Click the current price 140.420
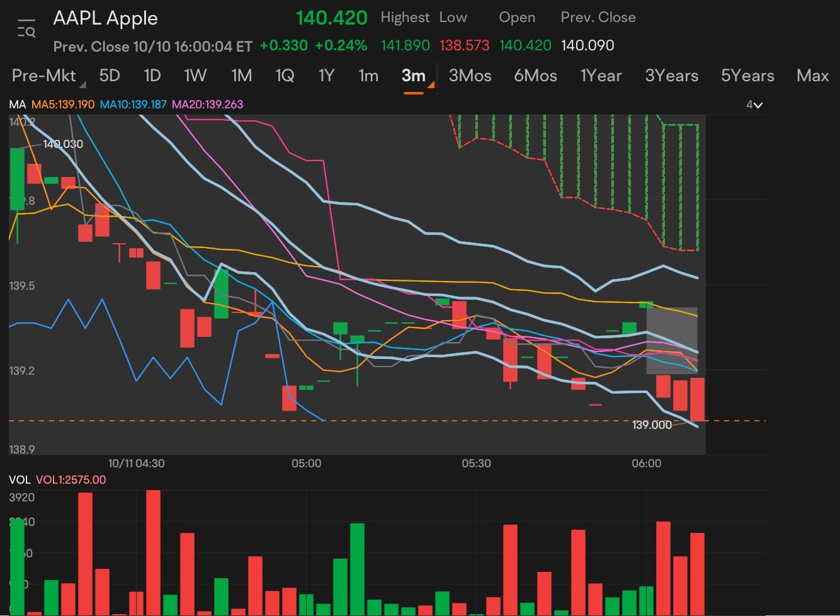Screen dimensions: 840x616 (x=332, y=18)
